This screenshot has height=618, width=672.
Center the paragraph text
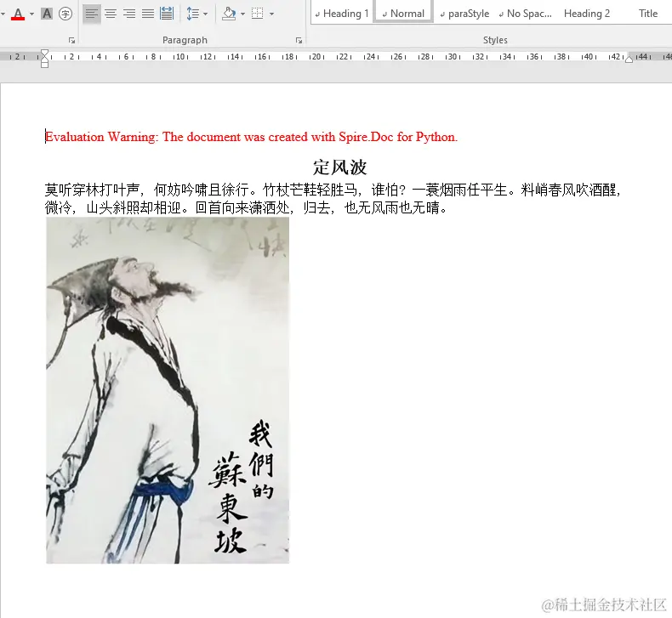(x=111, y=14)
